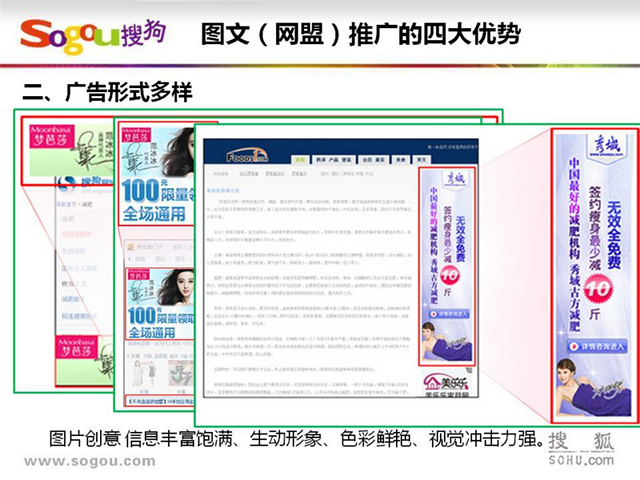Click 全场通用 text in the upper Moonbasa ad
640x480 pixels.
(x=154, y=213)
